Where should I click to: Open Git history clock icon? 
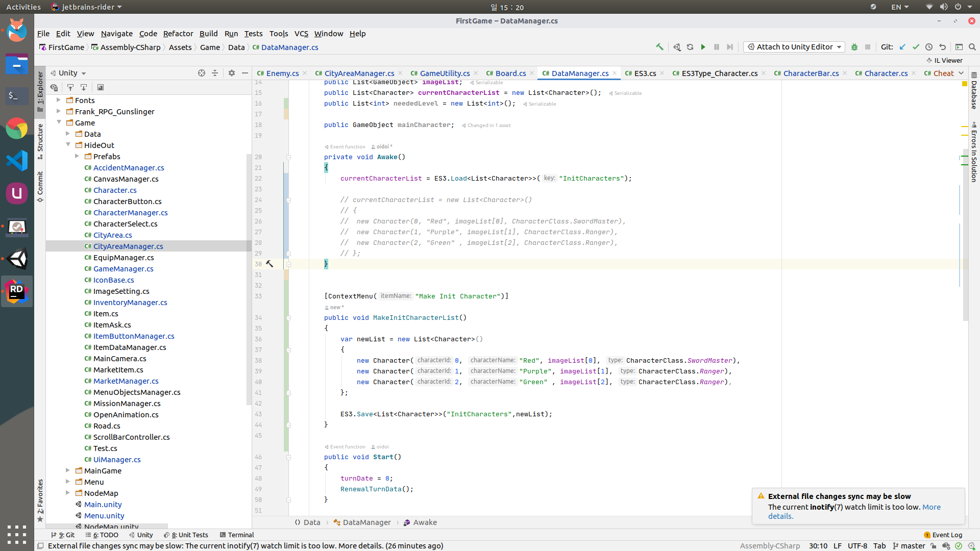[x=929, y=47]
